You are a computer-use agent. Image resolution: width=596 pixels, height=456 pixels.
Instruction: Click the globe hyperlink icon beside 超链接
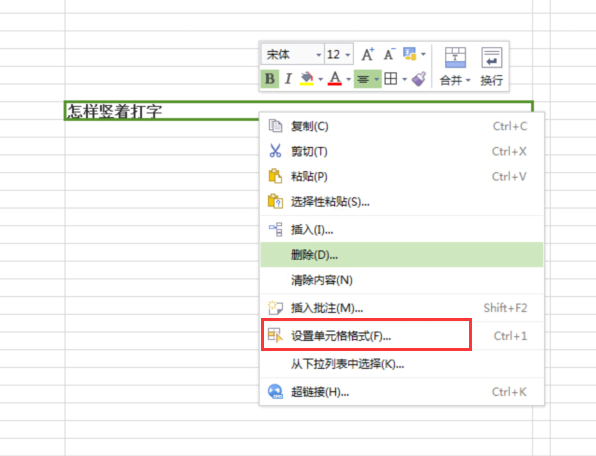coord(275,391)
